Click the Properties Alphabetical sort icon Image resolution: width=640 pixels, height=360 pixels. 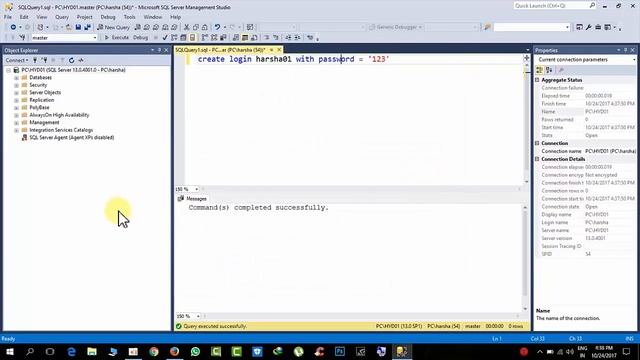coord(549,70)
